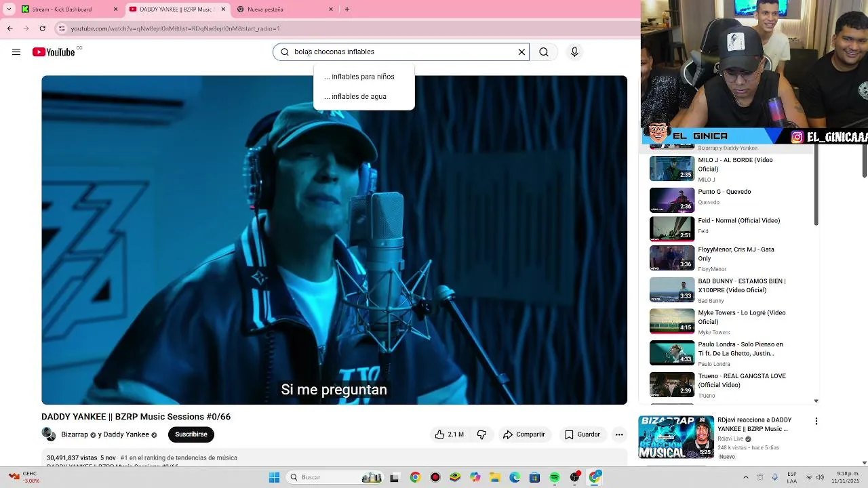Open Wi-Fi network settings in tray

pos(809,478)
